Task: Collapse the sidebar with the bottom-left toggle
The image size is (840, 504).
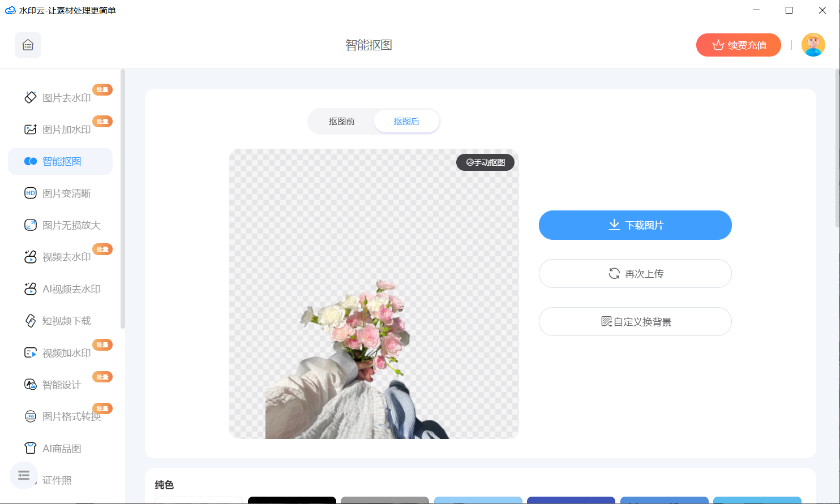Action: click(23, 476)
